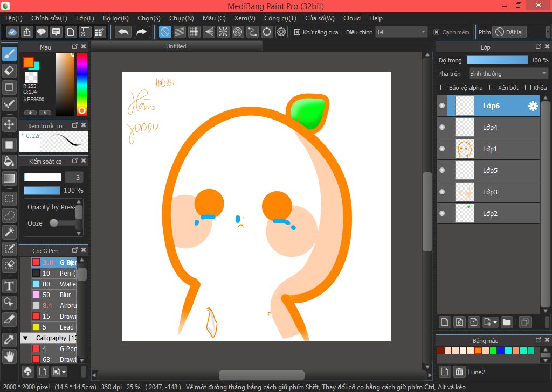
Task: Open the Điều chỉnh correction dropdown
Action: [401, 32]
